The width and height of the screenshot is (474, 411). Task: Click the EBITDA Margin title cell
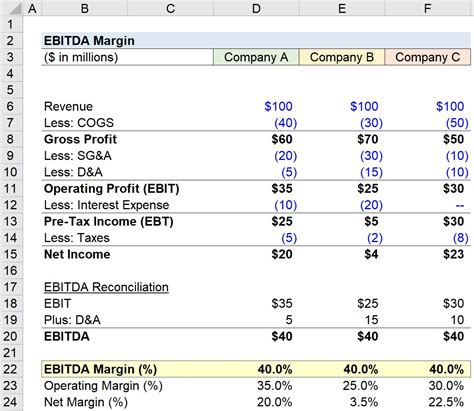point(89,41)
